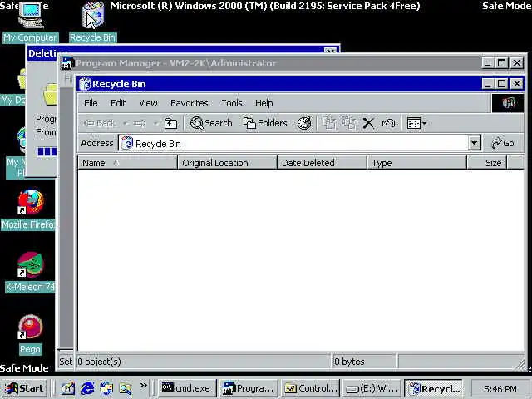Viewport: 532px width, 399px height.
Task: Click the Go button
Action: (x=503, y=143)
